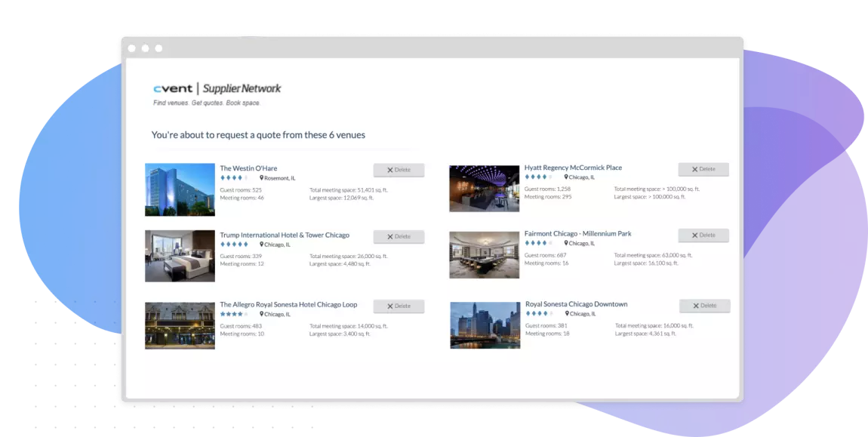Viewport: 868px width, 437px height.
Task: Delete Royal Sonesta Chicago Downtown venue
Action: click(x=704, y=305)
